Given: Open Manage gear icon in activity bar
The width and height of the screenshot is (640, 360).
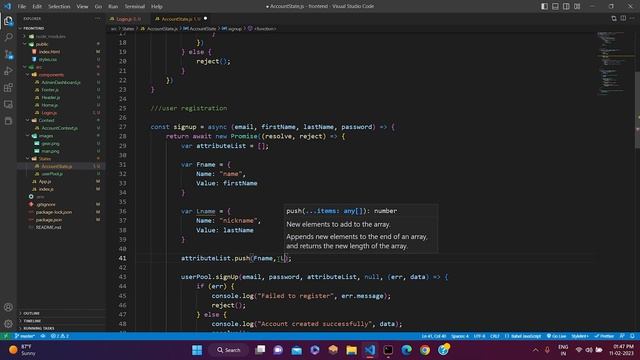Looking at the screenshot, I should [8, 324].
